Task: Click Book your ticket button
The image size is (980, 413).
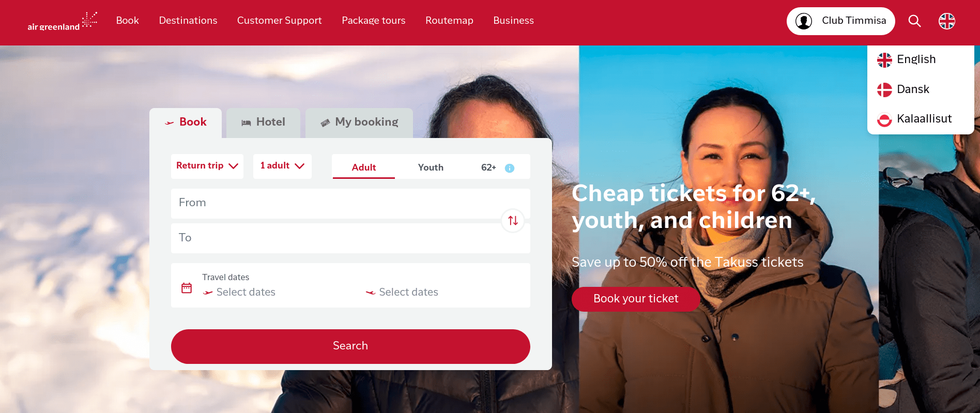Action: 636,299
